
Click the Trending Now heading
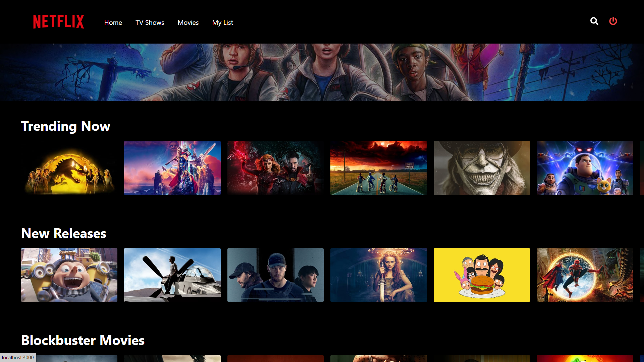coord(66,126)
